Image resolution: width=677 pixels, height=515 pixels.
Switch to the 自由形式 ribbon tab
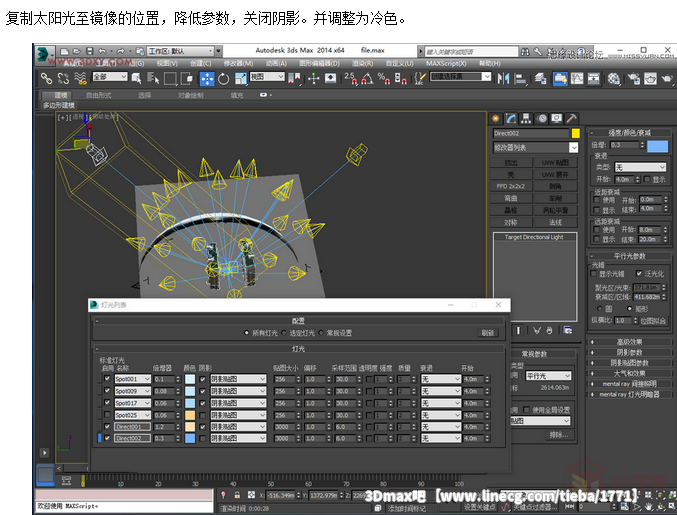pos(99,96)
